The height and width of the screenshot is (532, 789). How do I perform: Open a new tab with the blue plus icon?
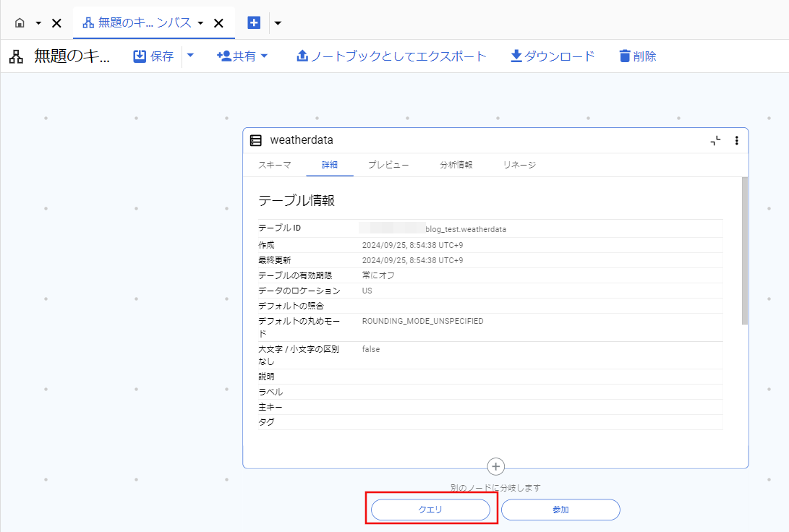click(x=254, y=22)
